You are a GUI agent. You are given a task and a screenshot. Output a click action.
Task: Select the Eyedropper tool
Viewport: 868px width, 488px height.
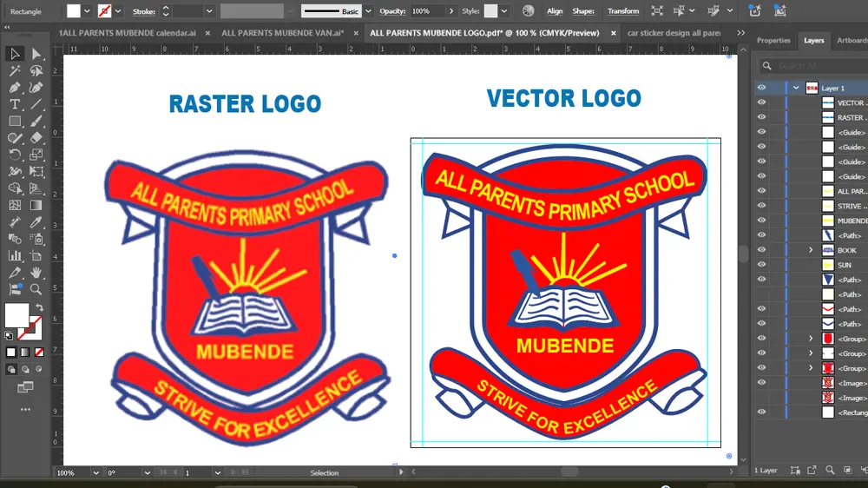click(36, 222)
